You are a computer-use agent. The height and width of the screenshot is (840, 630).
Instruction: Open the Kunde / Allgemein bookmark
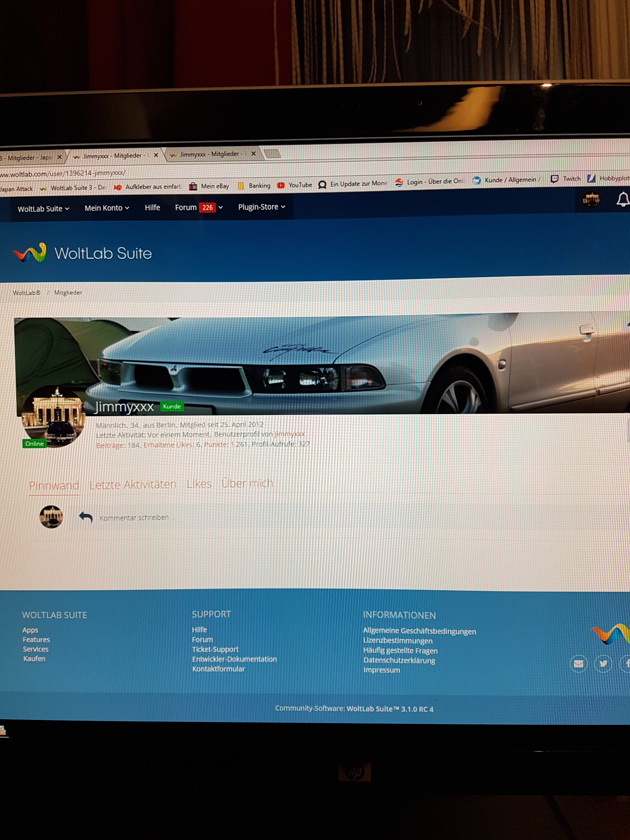click(x=507, y=180)
